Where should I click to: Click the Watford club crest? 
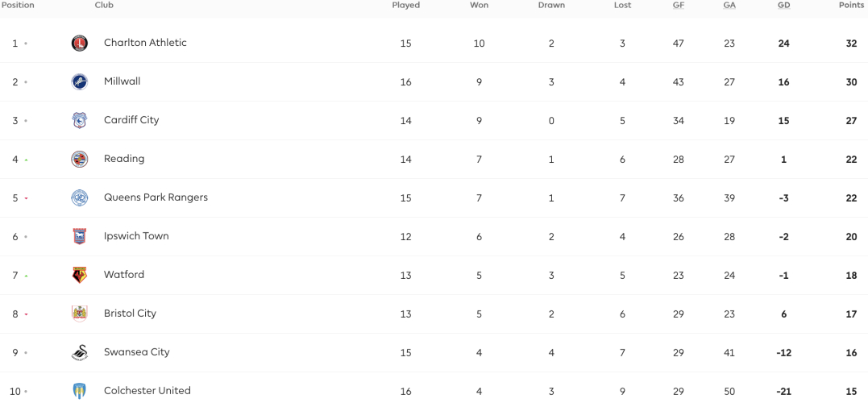pos(80,275)
